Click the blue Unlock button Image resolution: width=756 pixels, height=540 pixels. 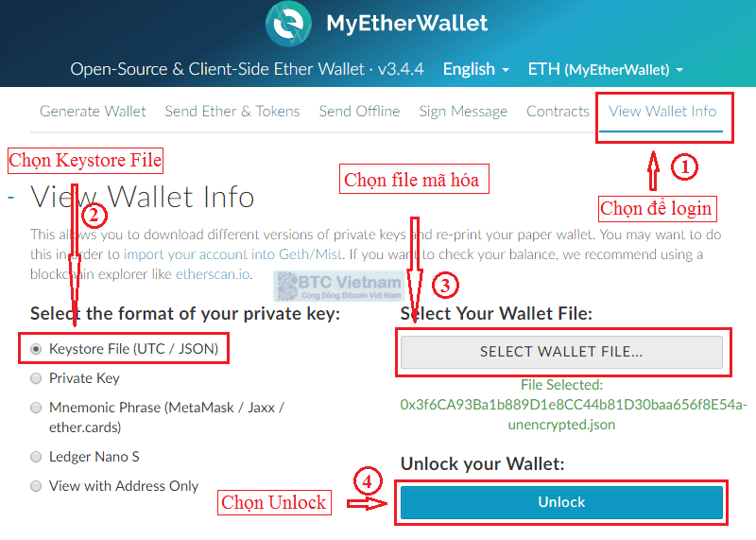561,502
